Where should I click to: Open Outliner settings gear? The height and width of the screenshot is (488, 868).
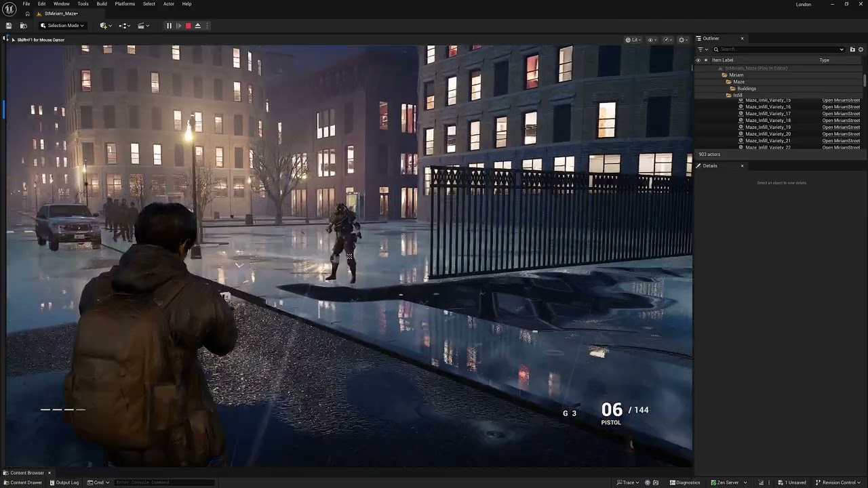click(x=861, y=49)
